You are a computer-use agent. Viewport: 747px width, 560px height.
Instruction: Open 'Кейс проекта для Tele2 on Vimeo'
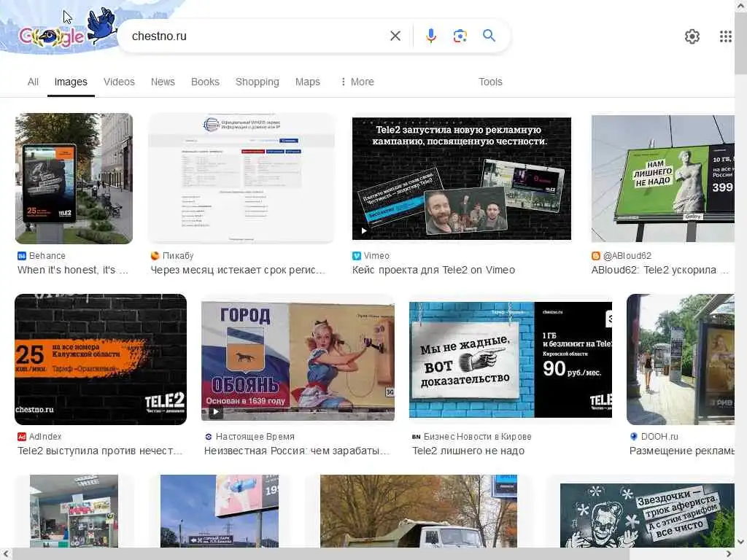pyautogui.click(x=433, y=270)
